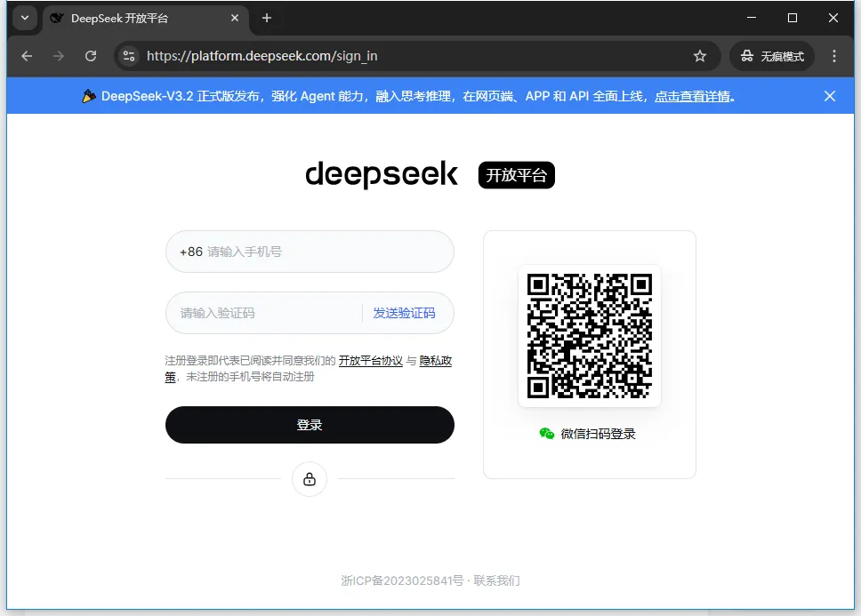Open the 无痕模式 incognito indicator
Screen dimensions: 861x616
coord(772,56)
